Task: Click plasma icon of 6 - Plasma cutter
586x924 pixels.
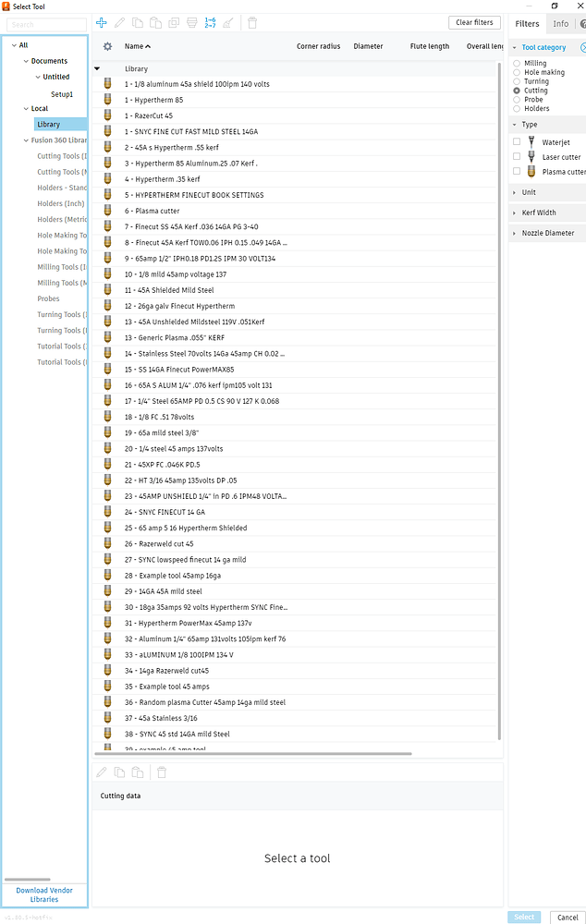Action: 107,211
